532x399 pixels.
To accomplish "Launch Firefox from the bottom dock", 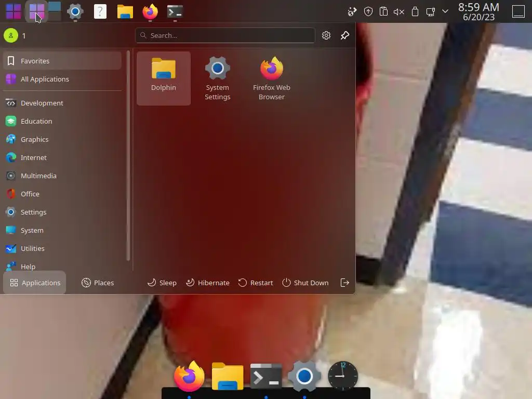I will coord(189,376).
